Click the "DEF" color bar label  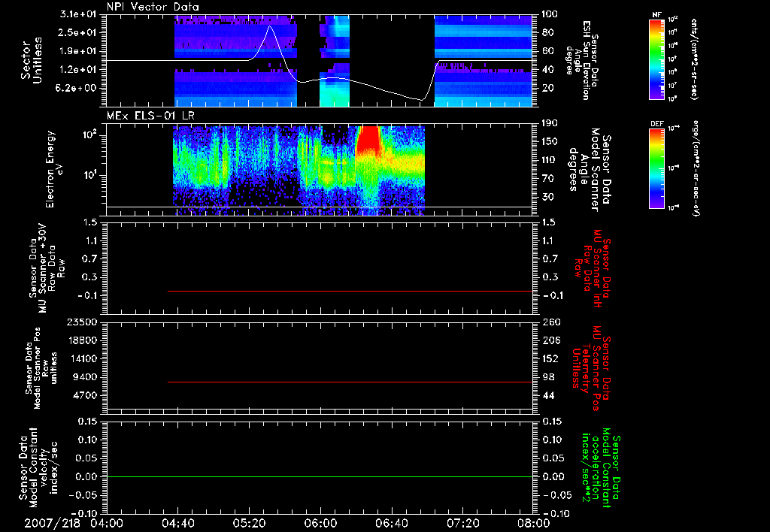(x=657, y=124)
